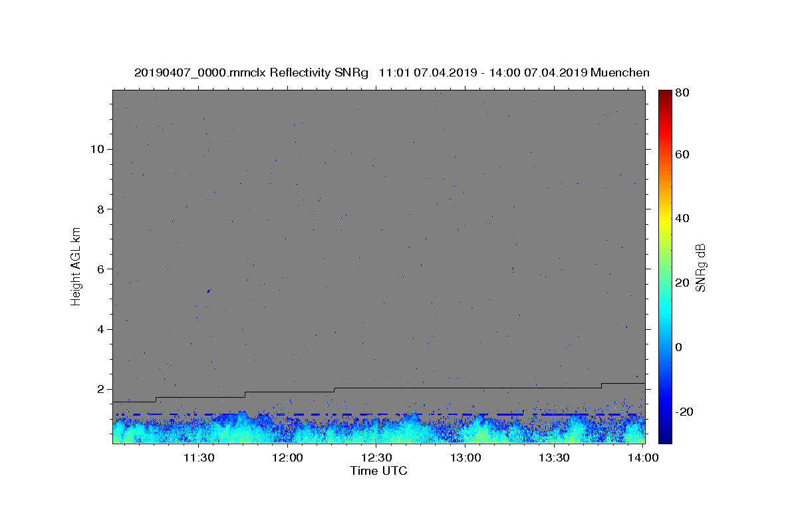Click the colorbar value 0
798x532 pixels.
click(x=678, y=347)
